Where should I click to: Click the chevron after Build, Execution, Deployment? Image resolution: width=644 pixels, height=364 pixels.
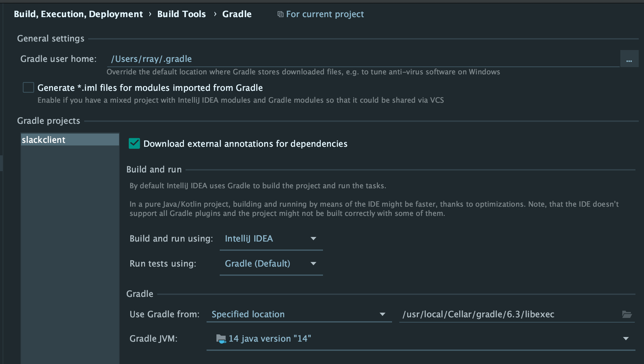tap(150, 14)
